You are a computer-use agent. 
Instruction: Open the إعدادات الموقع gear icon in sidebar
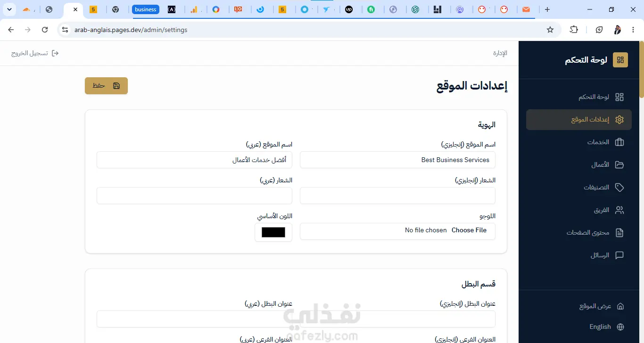[x=619, y=120]
